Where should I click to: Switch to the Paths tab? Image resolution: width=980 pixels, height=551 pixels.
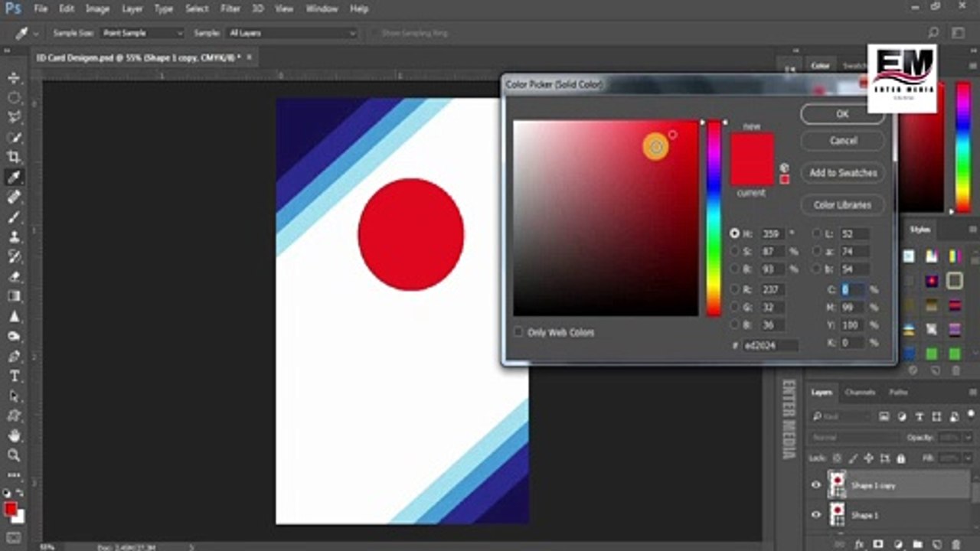(x=899, y=393)
